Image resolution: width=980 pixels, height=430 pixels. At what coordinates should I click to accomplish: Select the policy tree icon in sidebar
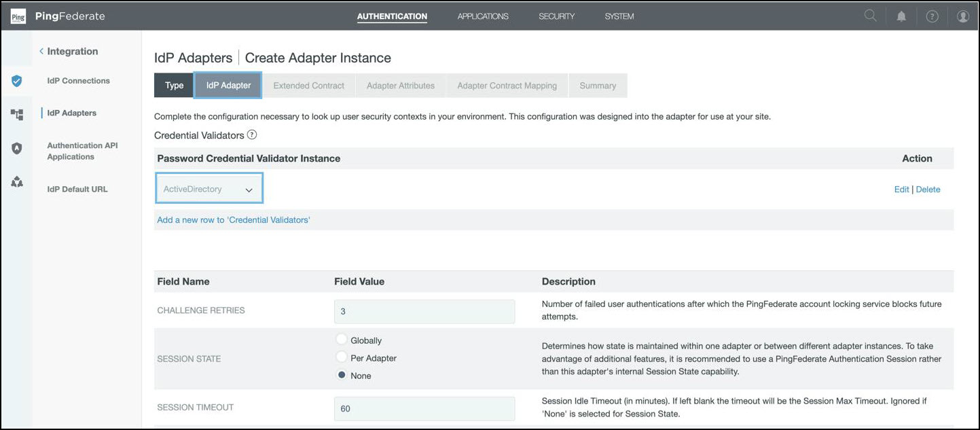tap(17, 114)
